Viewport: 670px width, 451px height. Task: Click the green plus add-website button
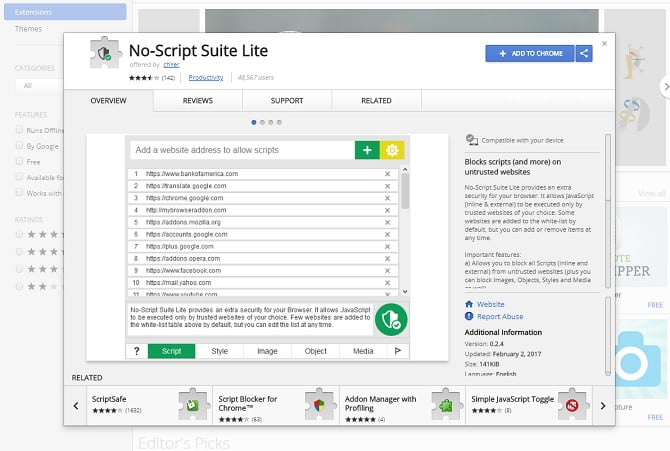(367, 150)
